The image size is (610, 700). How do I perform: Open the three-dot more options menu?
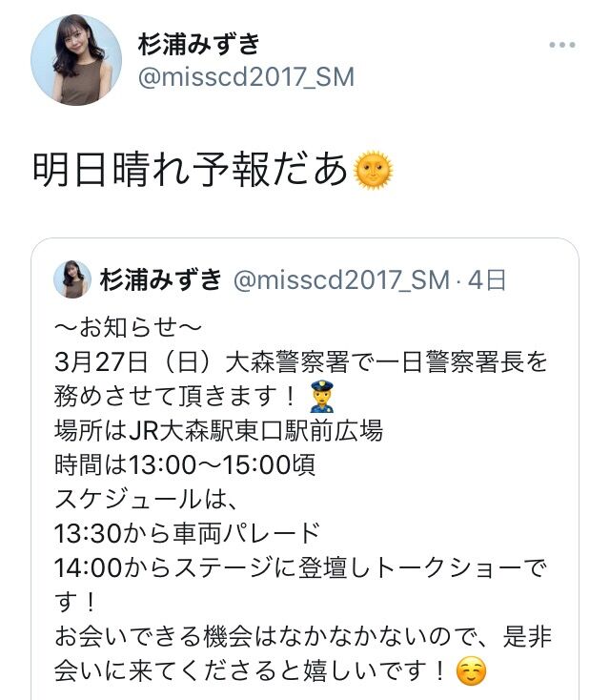click(x=561, y=45)
